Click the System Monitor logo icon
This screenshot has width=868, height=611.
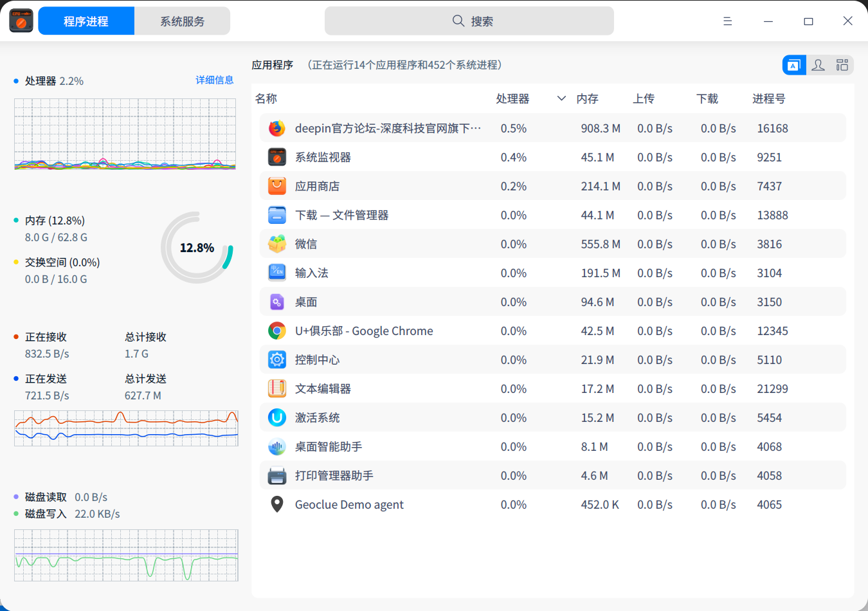[21, 21]
